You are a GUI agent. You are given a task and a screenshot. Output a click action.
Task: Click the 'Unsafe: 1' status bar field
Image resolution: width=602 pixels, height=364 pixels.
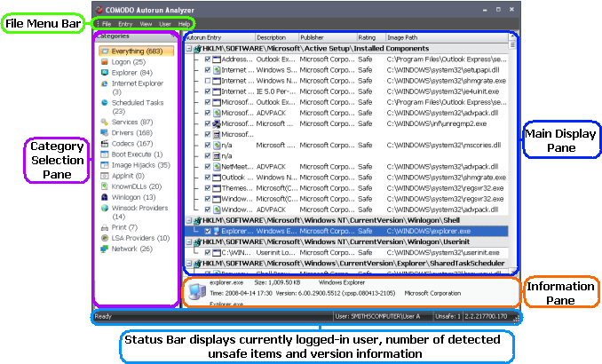tap(448, 316)
